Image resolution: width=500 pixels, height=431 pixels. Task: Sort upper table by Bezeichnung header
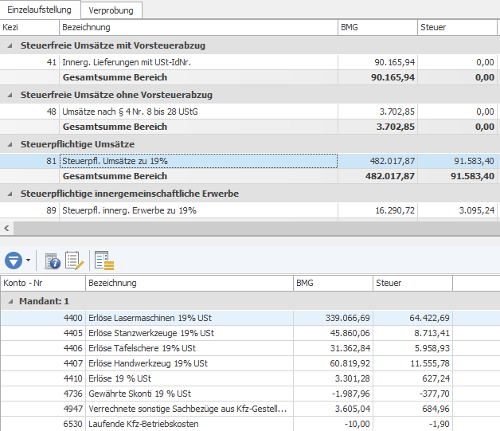tap(199, 27)
